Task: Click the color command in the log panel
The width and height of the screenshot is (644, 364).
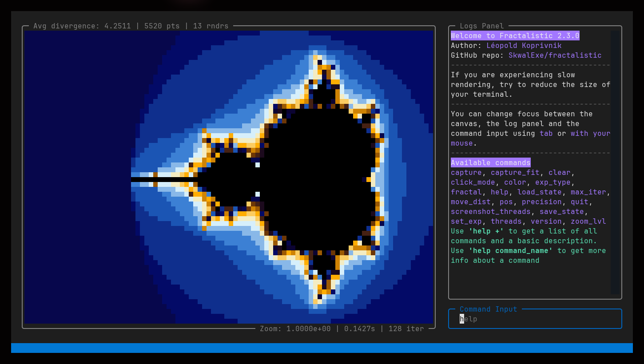Action: 515,182
